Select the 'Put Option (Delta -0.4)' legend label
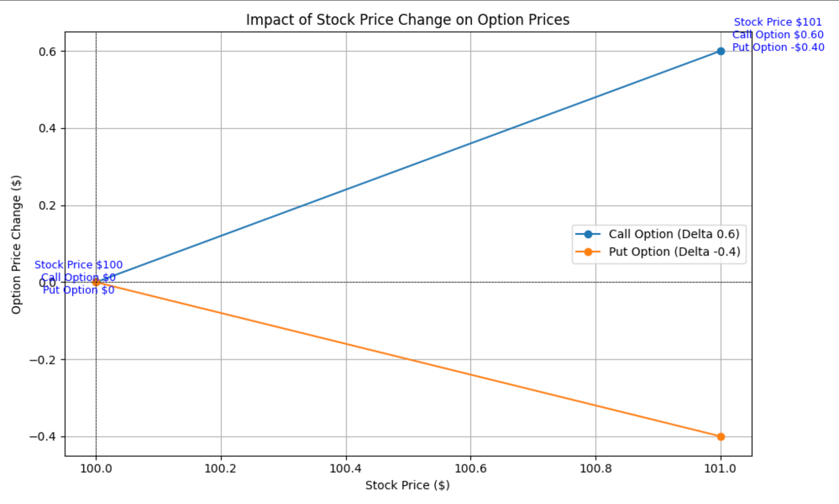 [674, 252]
